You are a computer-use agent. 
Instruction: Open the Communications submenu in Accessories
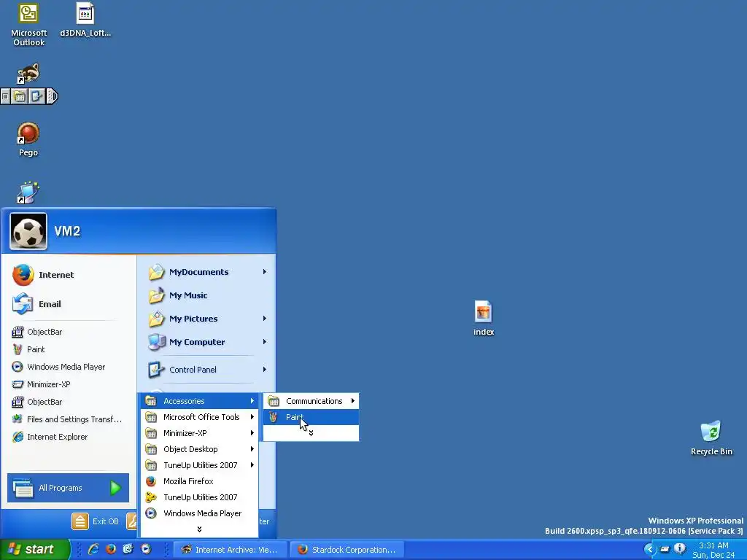(x=311, y=401)
